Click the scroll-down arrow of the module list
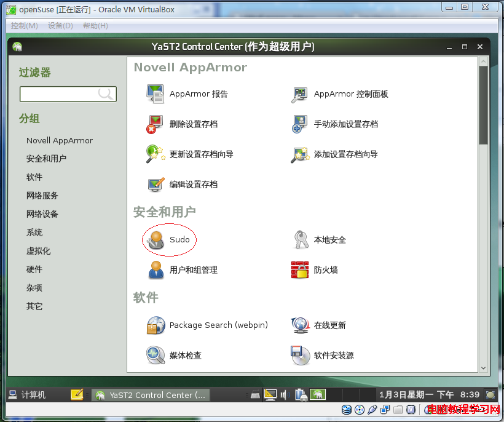The height and width of the screenshot is (422, 504). 483,368
